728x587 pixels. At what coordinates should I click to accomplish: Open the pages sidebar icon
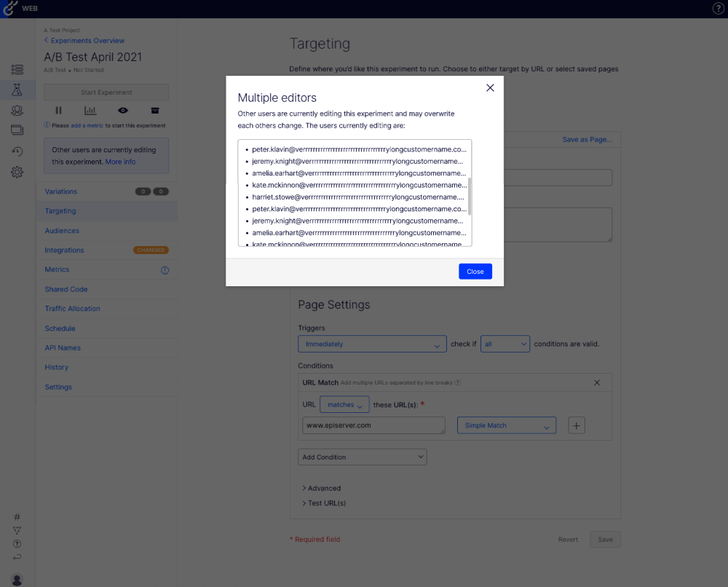click(17, 130)
